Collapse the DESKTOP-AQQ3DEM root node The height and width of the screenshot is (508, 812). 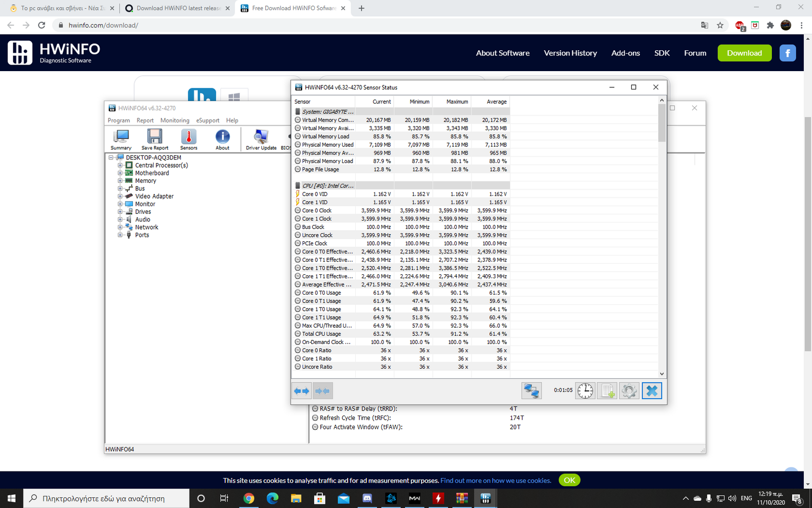[111, 157]
